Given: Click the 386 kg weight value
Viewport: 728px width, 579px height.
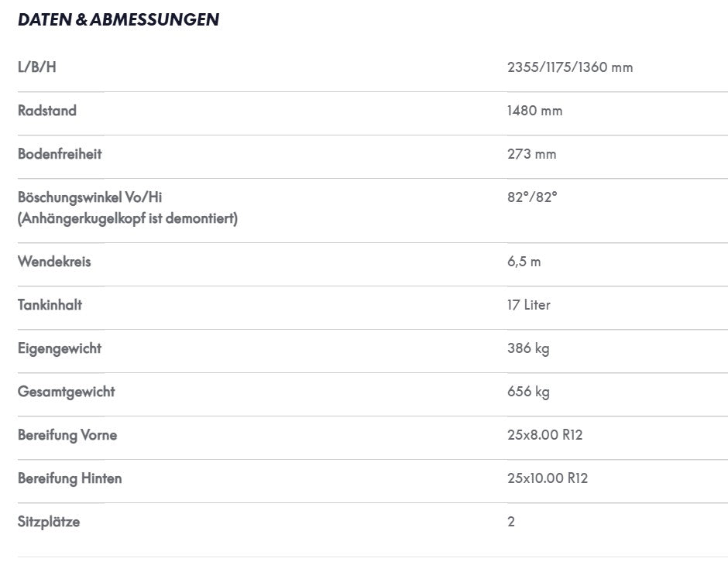Looking at the screenshot, I should coord(528,348).
